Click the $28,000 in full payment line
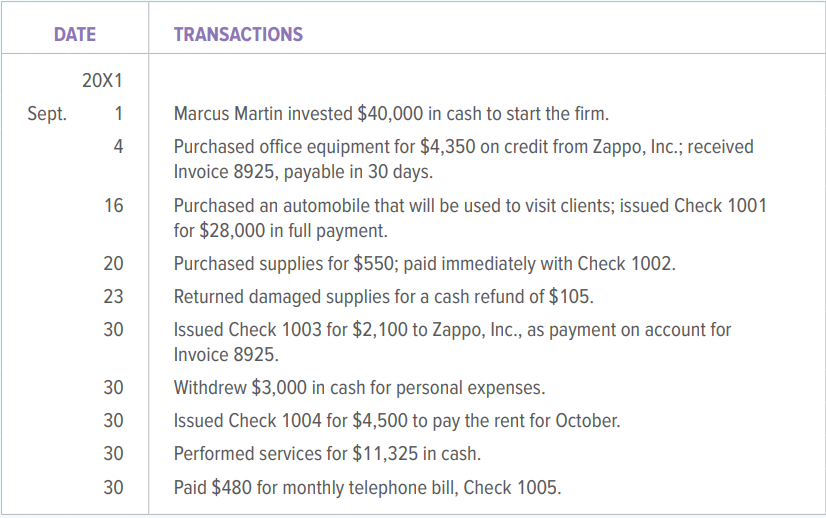The width and height of the screenshot is (826, 518). point(281,231)
